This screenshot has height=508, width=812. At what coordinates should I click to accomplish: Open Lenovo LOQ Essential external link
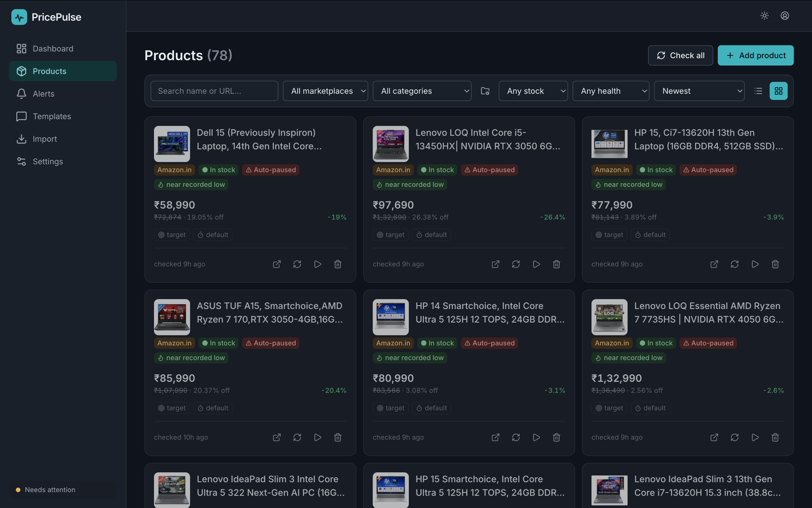click(x=715, y=438)
